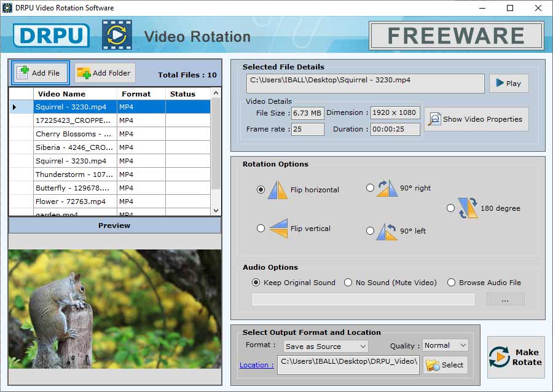Select No Sound (Mute Video) option
The image size is (553, 392).
(x=348, y=283)
